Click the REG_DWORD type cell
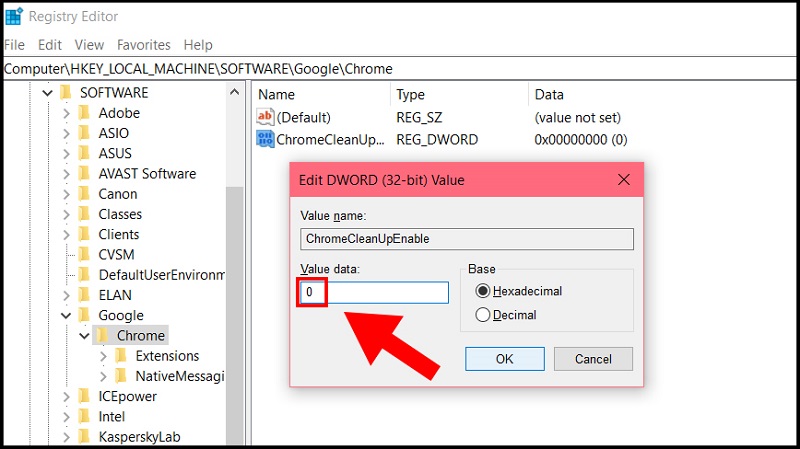800x449 pixels. [x=437, y=139]
